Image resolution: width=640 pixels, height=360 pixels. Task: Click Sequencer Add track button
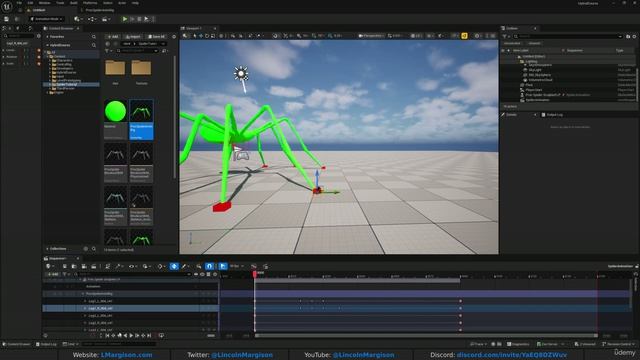(53, 274)
